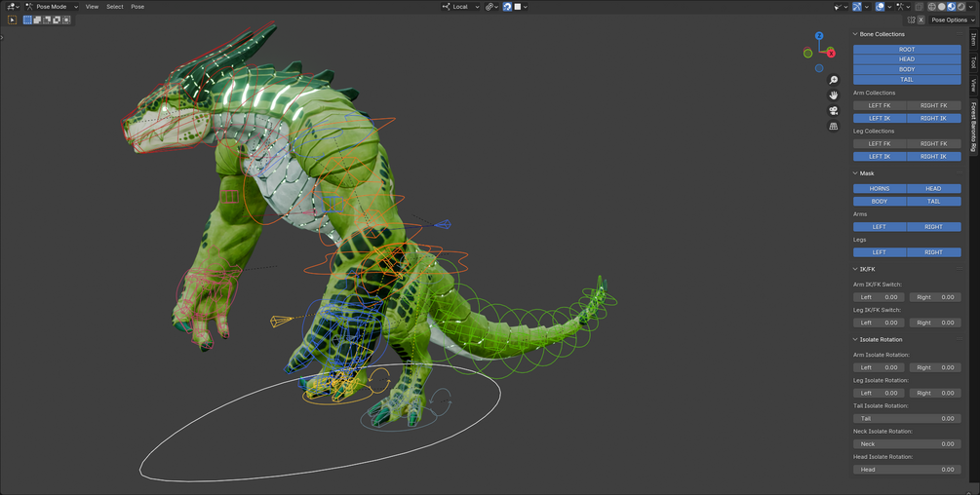Click Arm IK/FK Switch Left slider

(880, 298)
